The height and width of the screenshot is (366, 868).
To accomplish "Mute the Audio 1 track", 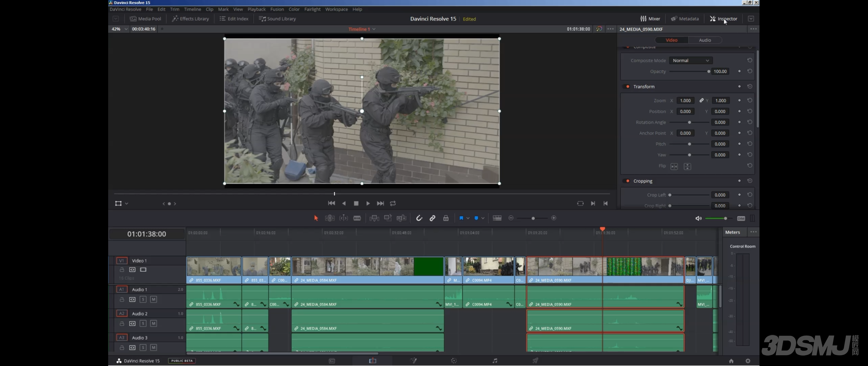I will click(154, 300).
